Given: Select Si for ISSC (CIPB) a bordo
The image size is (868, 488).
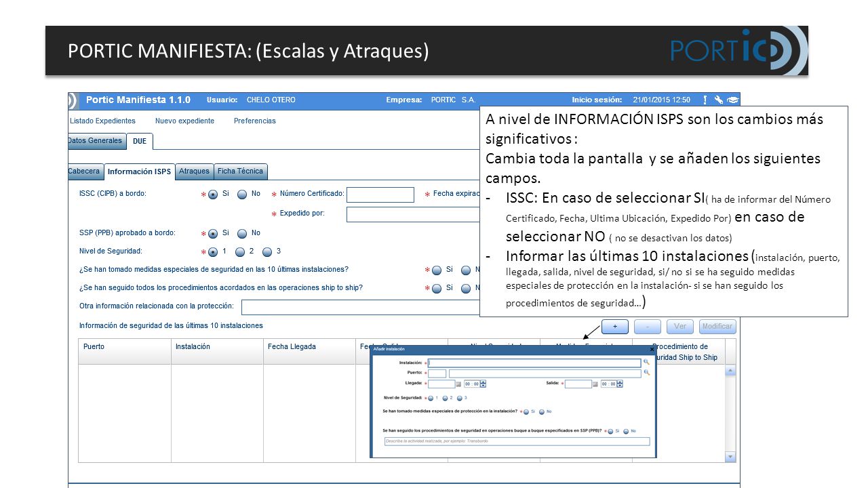Looking at the screenshot, I should click(x=213, y=195).
